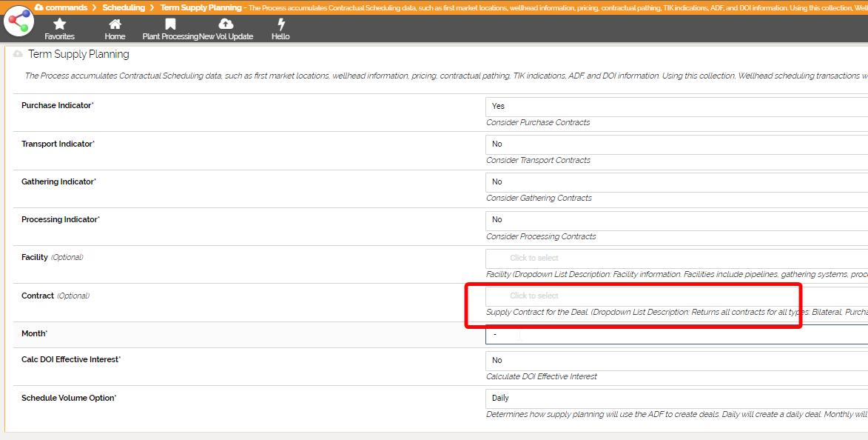Select Term Supply Planning breadcrumb item

coord(201,7)
